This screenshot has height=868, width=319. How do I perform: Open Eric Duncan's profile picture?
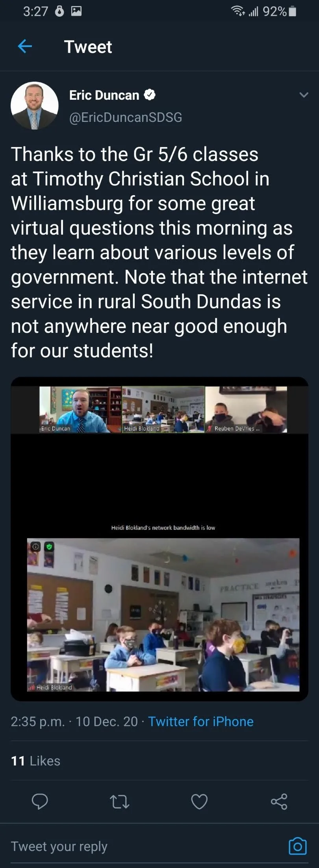coord(35,106)
